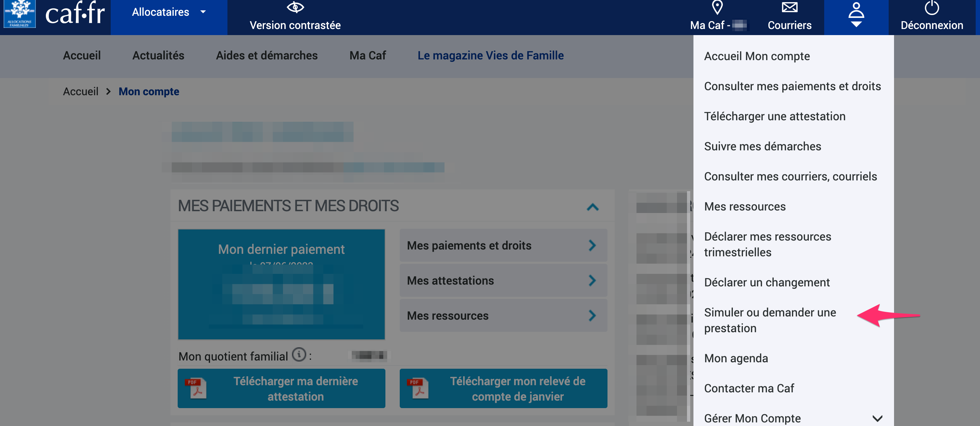The width and height of the screenshot is (980, 426).
Task: Open Courriers envelope icon
Action: [789, 7]
